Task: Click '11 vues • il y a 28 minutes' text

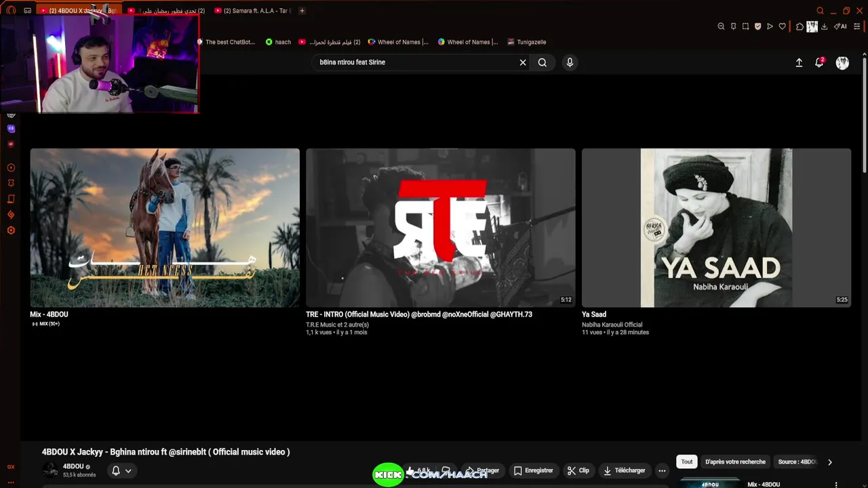Action: point(615,333)
